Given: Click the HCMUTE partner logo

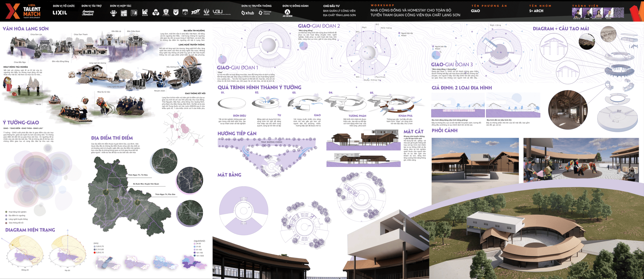Looking at the screenshot, I should coord(206,12).
